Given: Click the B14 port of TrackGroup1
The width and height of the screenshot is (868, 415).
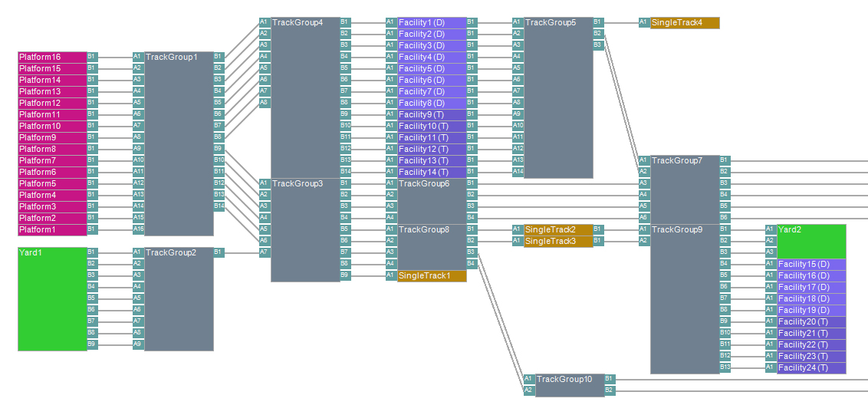Looking at the screenshot, I should click(219, 206).
